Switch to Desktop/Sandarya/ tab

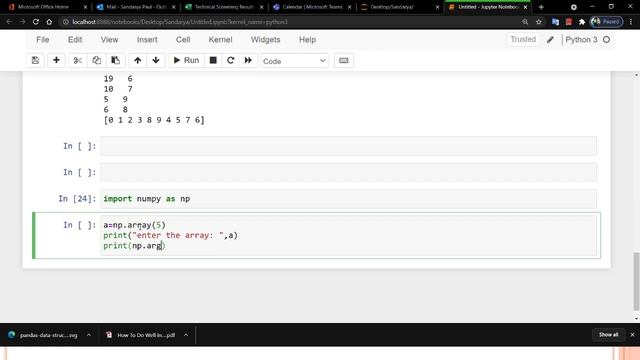(x=398, y=7)
